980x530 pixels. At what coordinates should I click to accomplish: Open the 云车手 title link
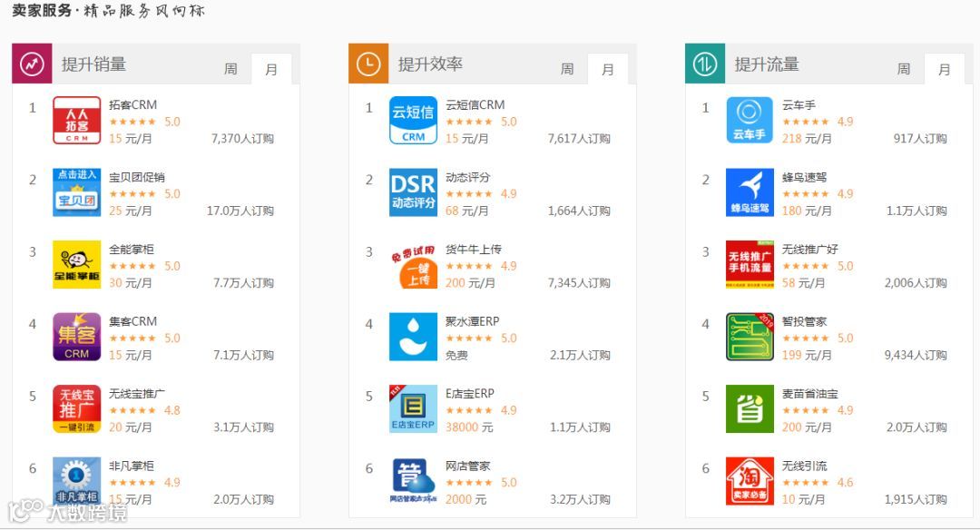(x=799, y=105)
